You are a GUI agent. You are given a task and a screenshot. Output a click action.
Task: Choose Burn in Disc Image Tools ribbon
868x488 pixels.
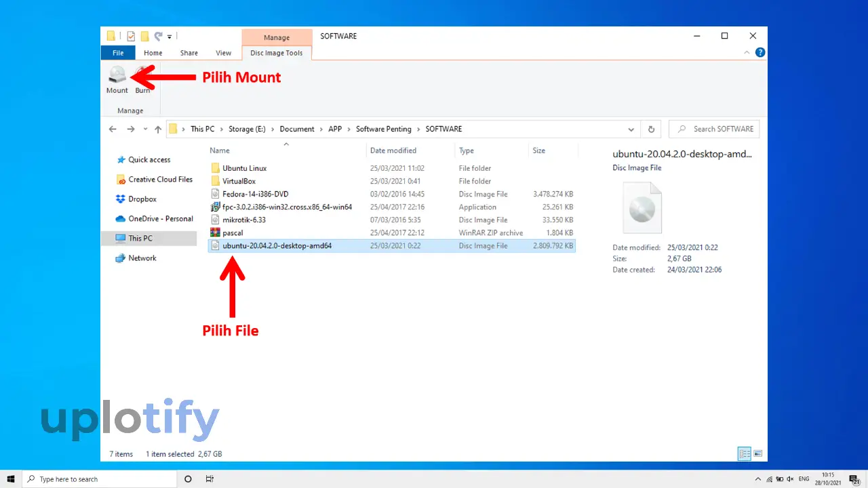point(142,80)
